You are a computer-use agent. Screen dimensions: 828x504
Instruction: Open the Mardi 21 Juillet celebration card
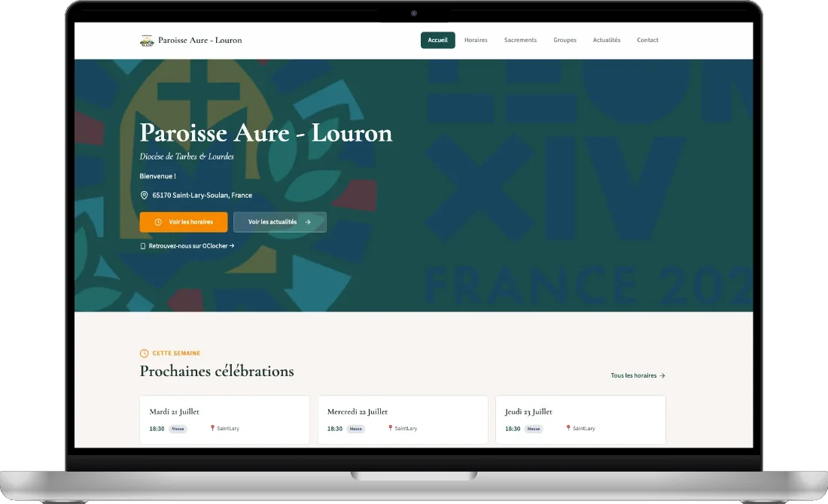(x=225, y=420)
